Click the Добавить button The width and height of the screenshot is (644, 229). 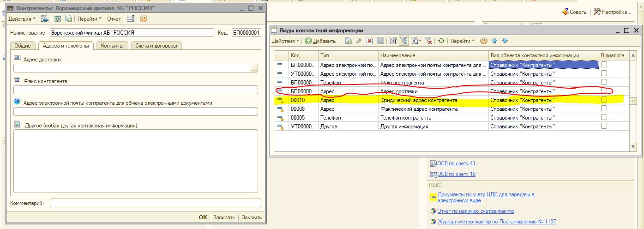click(x=320, y=41)
